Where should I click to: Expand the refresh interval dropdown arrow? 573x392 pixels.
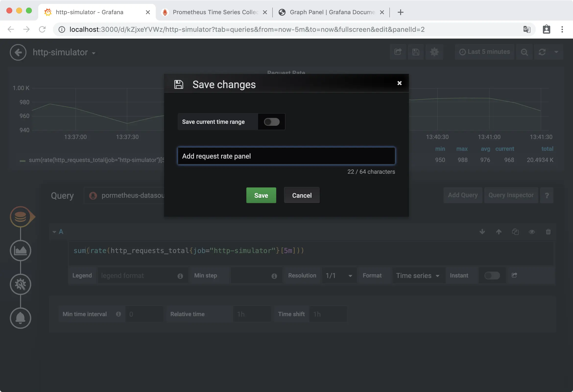[x=556, y=52]
